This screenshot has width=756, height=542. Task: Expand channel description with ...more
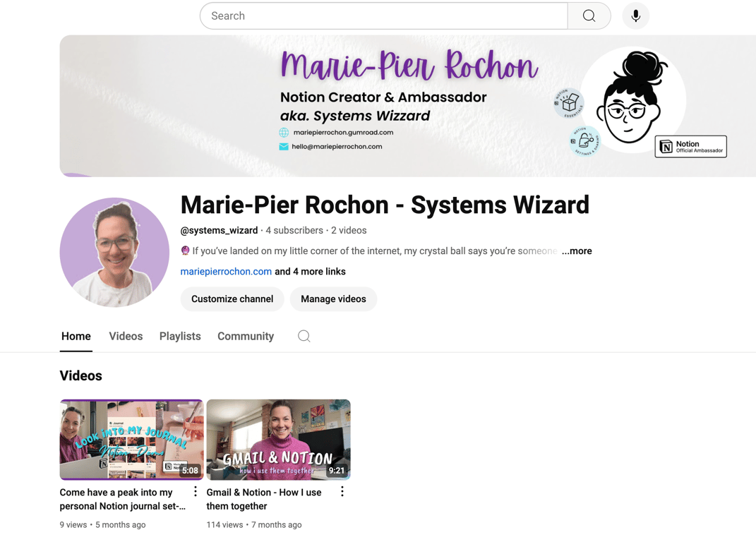(x=577, y=251)
